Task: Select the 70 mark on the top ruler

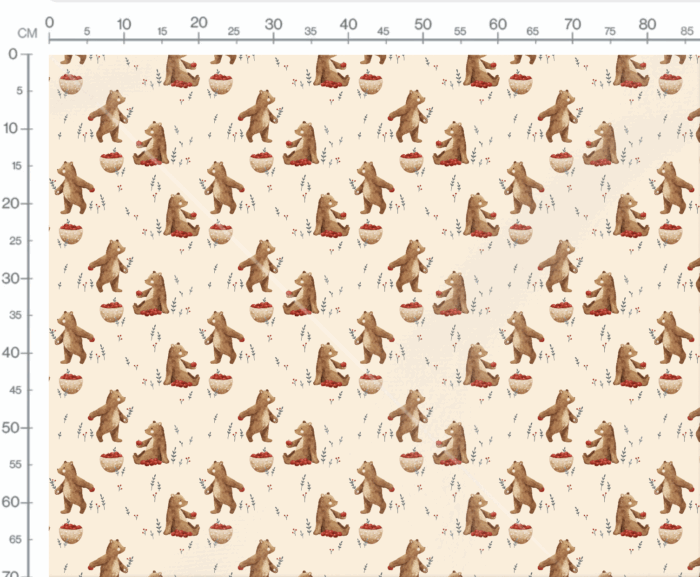Action: tap(572, 24)
